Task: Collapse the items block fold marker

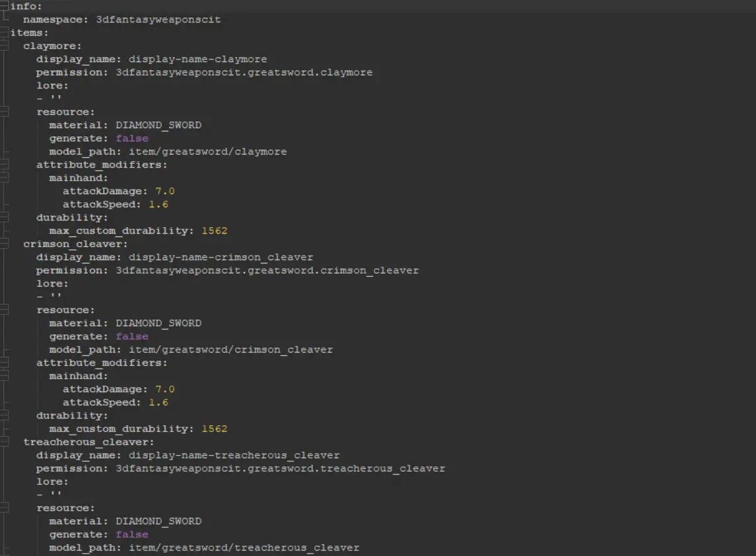Action: click(x=4, y=33)
